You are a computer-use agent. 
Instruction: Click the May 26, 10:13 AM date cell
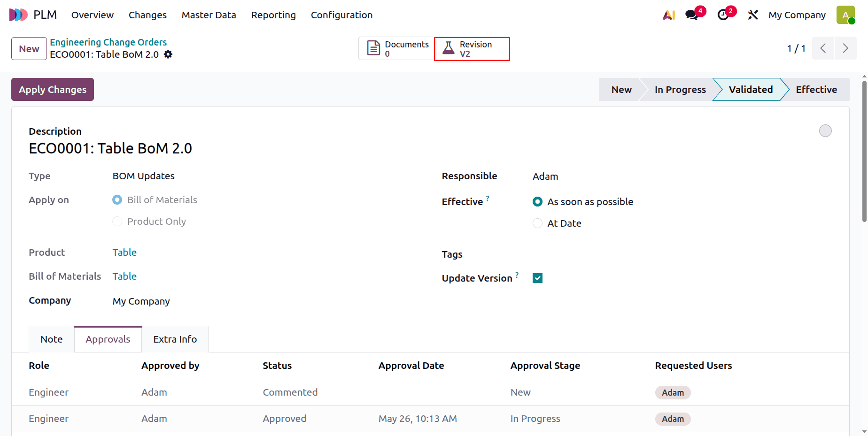(418, 419)
